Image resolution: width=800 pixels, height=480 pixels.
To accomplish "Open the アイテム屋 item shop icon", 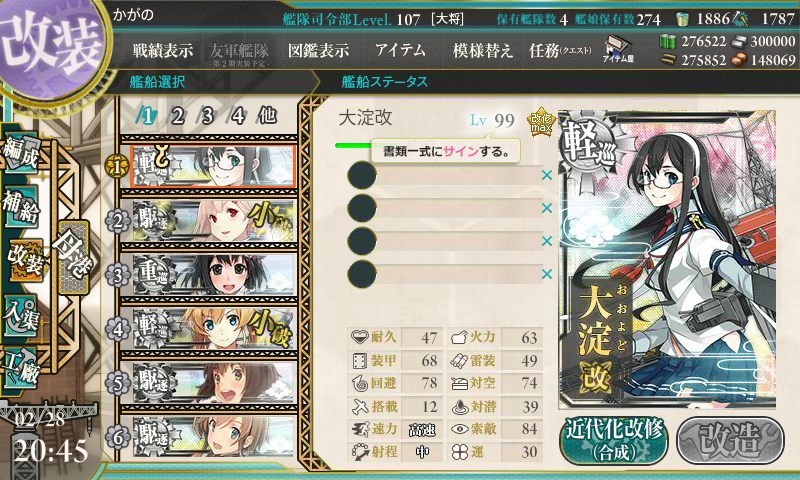I will [618, 49].
